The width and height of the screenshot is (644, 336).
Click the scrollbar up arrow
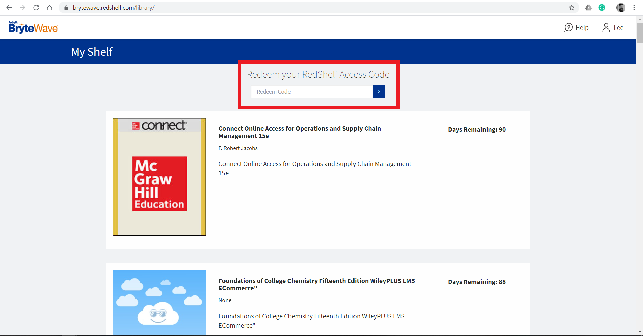[x=640, y=19]
